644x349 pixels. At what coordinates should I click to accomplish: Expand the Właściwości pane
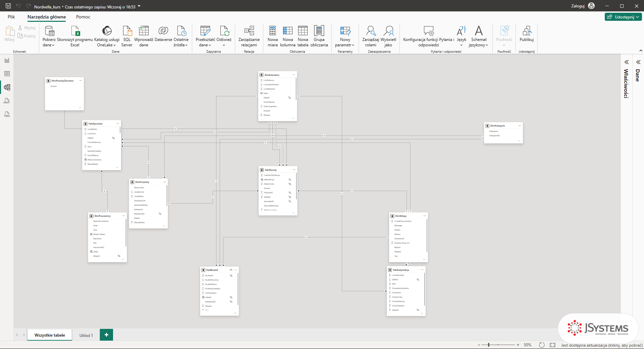(626, 62)
